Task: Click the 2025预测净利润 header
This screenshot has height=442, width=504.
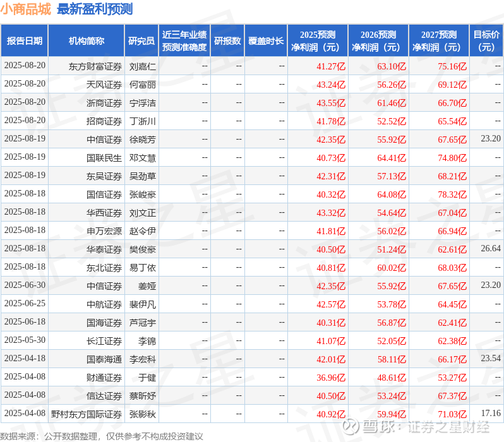Action: (318, 41)
